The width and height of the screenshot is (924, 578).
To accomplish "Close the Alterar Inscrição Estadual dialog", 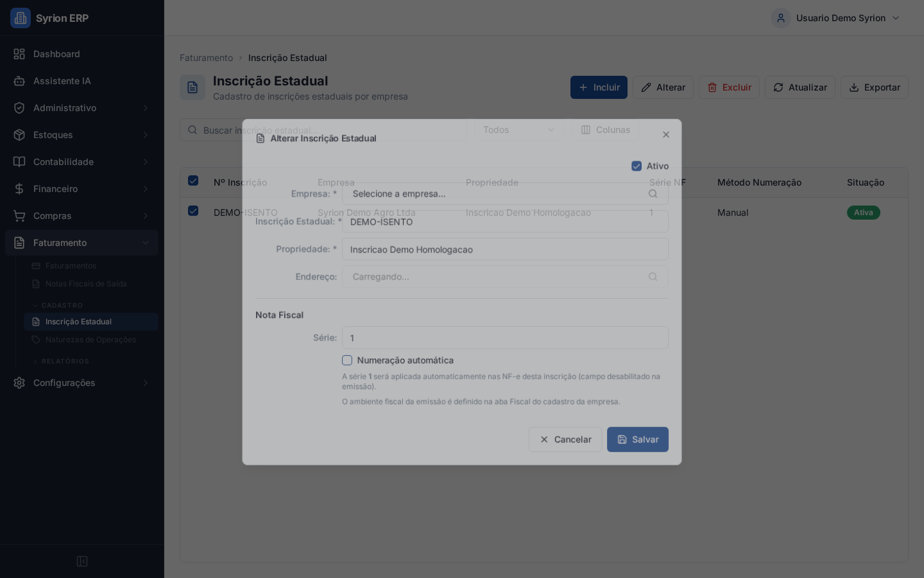I will (x=666, y=134).
